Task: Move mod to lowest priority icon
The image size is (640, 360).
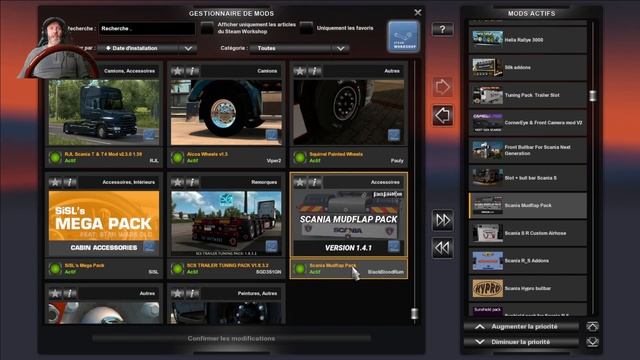Action: point(592,342)
